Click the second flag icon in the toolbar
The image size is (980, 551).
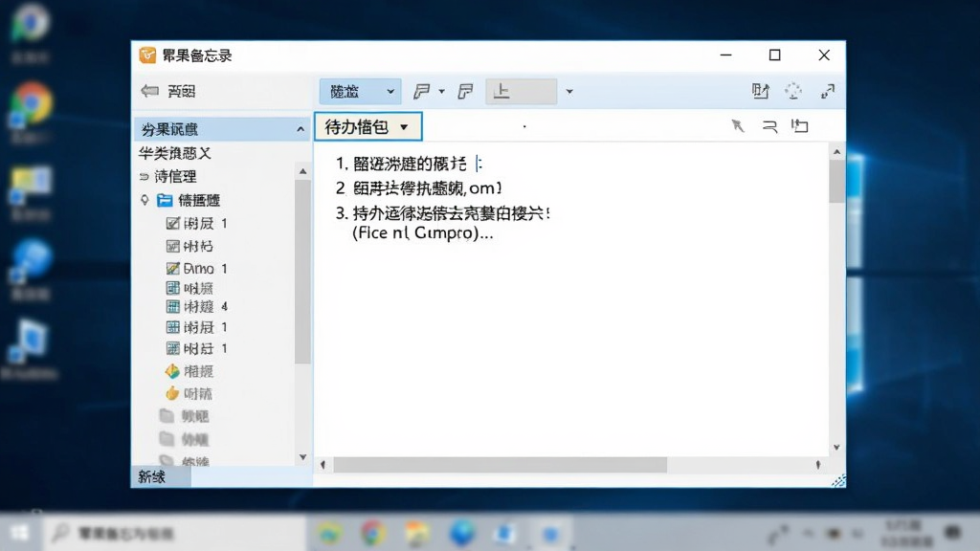coord(465,92)
